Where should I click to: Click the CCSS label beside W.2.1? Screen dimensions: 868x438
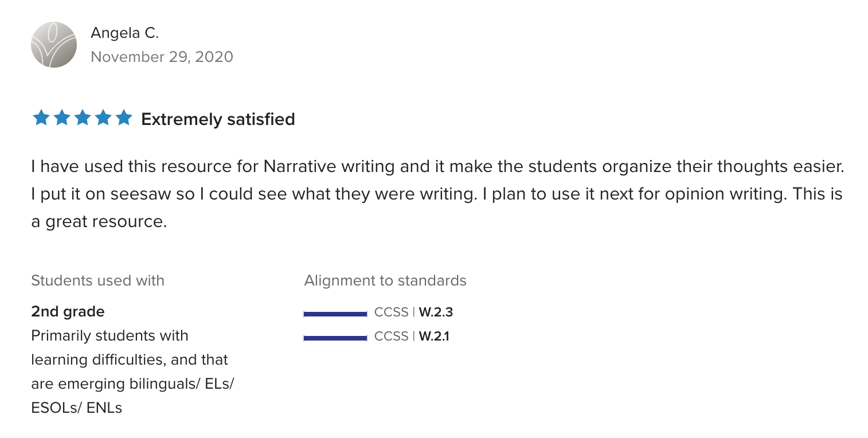[391, 337]
